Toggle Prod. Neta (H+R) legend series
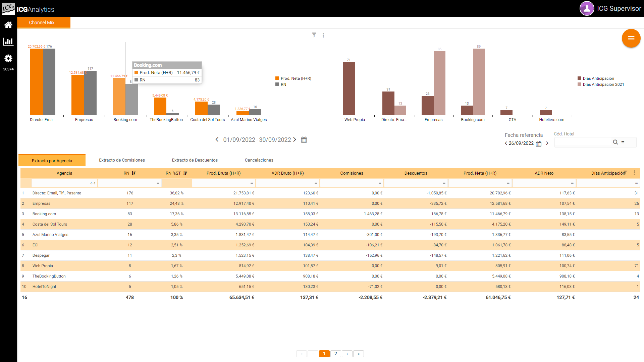 tap(296, 78)
